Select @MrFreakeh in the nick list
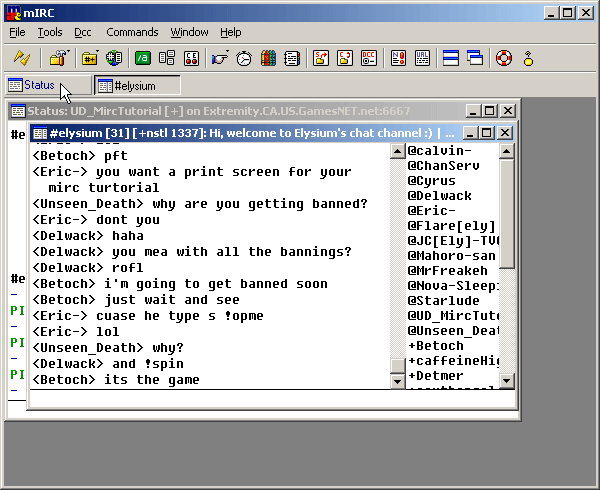Image resolution: width=600 pixels, height=490 pixels. click(x=447, y=271)
